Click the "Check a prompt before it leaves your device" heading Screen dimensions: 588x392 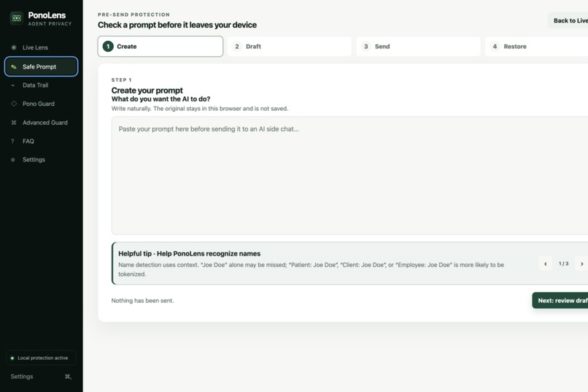[x=177, y=25]
